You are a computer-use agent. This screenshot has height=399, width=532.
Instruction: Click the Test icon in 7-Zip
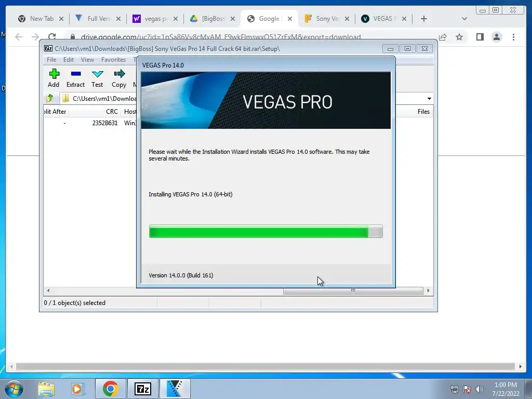[97, 74]
